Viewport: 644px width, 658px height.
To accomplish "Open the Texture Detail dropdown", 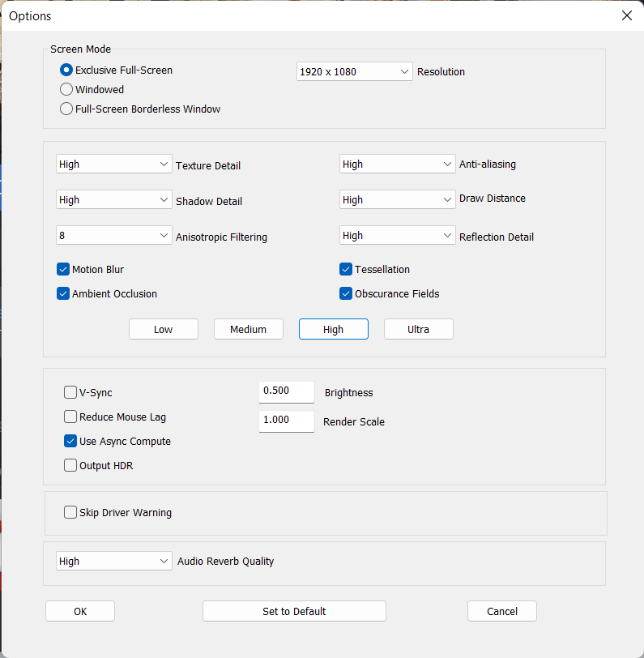I will pos(113,164).
